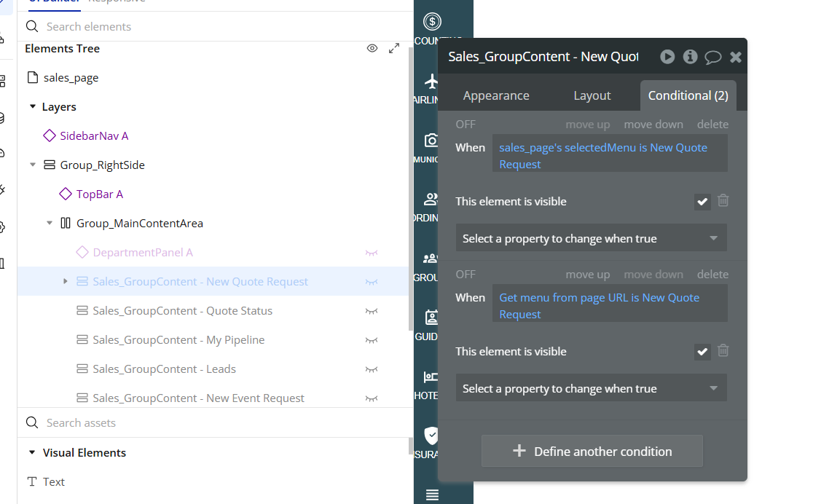Image resolution: width=813 pixels, height=504 pixels.
Task: Select Sales_GroupContent - My Pipeline in tree
Action: pyautogui.click(x=178, y=340)
